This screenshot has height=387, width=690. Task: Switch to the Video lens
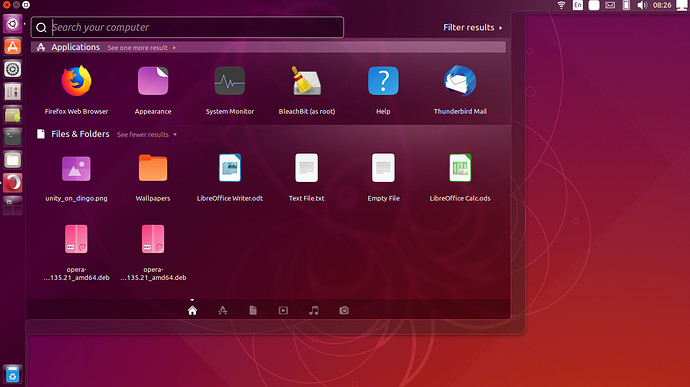click(283, 310)
